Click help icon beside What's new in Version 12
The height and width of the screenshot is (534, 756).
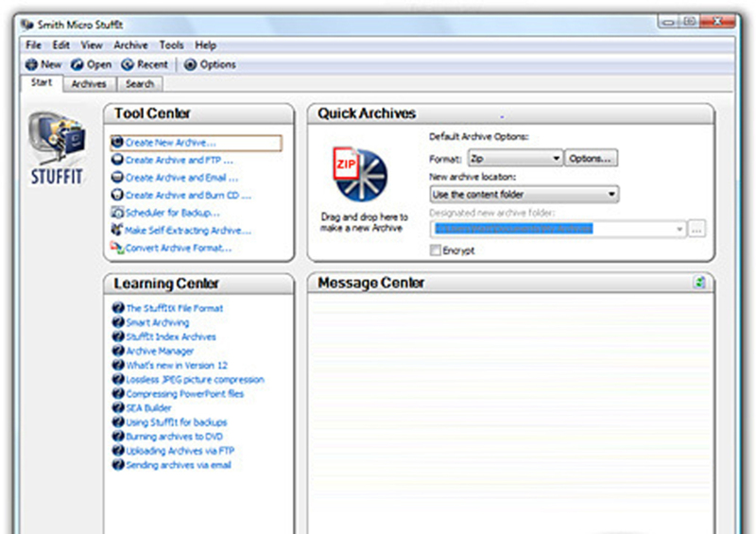(x=118, y=365)
